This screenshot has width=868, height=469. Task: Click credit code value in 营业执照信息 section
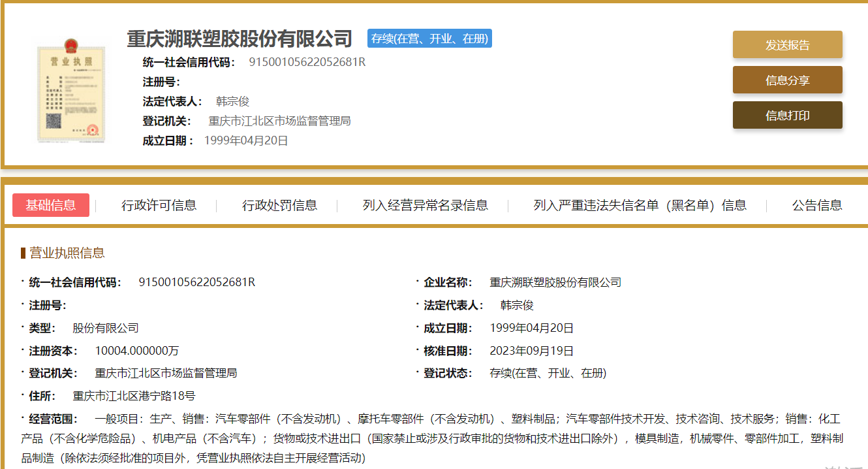pos(196,282)
